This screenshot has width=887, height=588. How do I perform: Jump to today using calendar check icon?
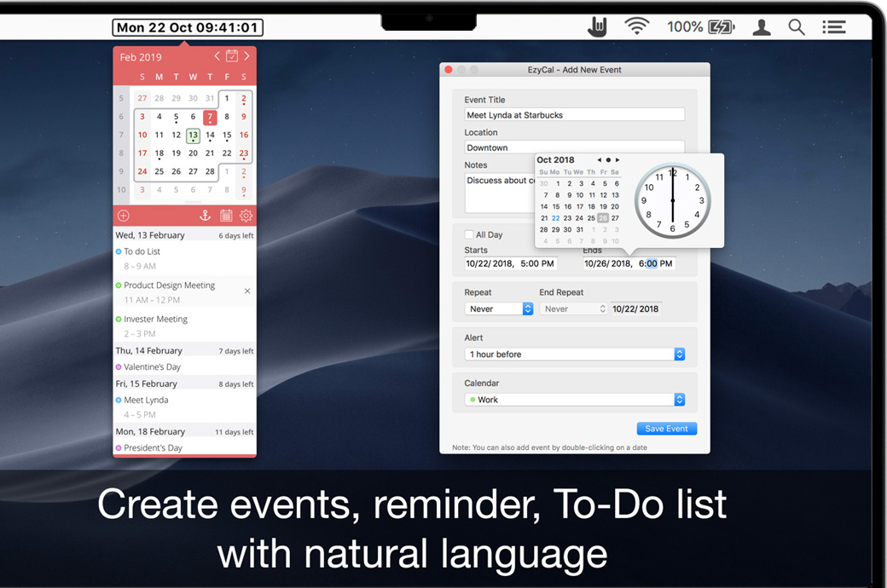point(231,56)
